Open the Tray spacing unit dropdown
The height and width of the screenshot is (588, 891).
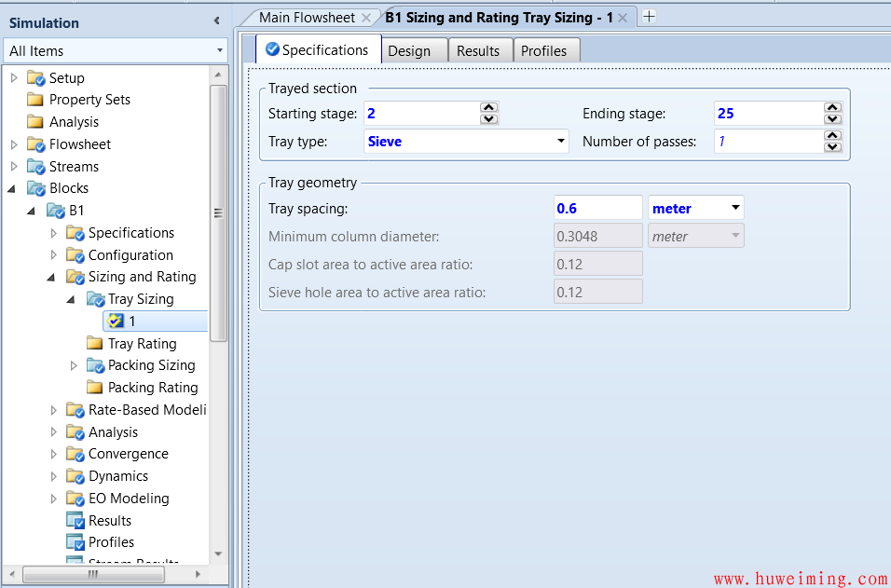[x=735, y=208]
